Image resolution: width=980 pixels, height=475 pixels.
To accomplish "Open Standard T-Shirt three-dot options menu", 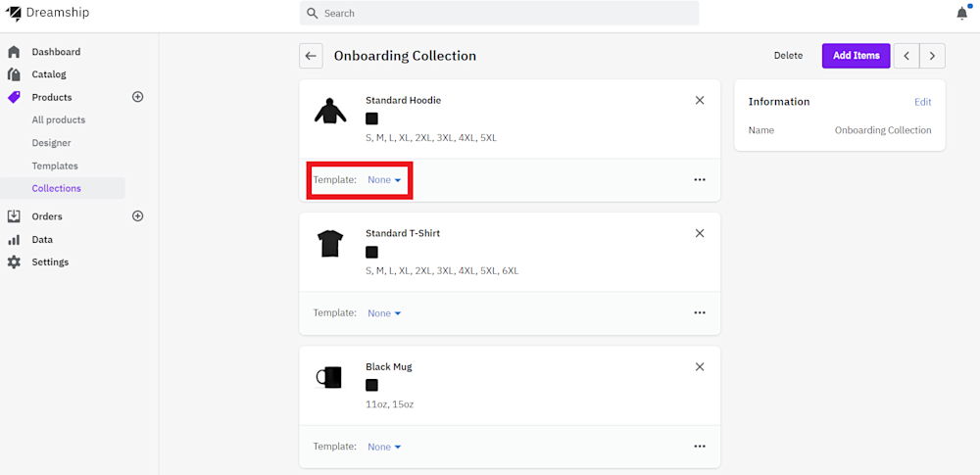I will (x=700, y=313).
